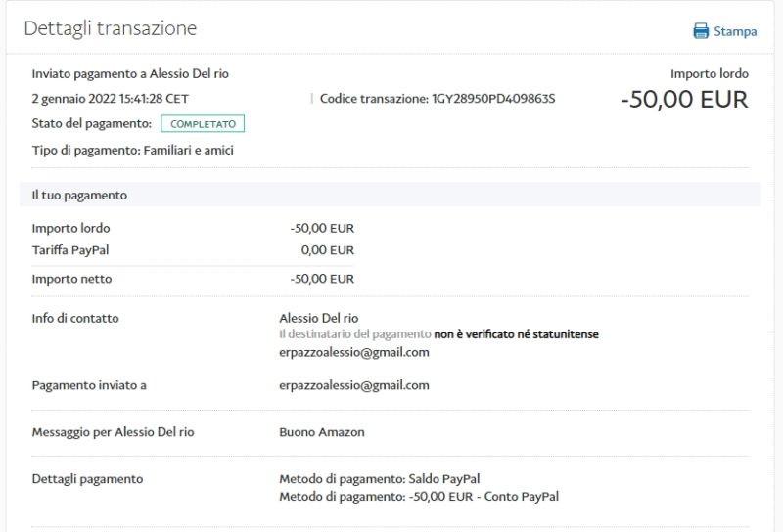Click recipient name in Info di contatto row
The width and height of the screenshot is (783, 532).
click(x=321, y=318)
